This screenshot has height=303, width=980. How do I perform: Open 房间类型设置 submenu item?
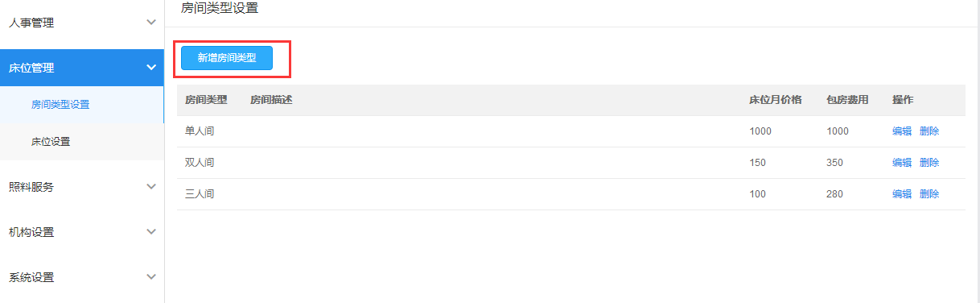click(x=82, y=105)
